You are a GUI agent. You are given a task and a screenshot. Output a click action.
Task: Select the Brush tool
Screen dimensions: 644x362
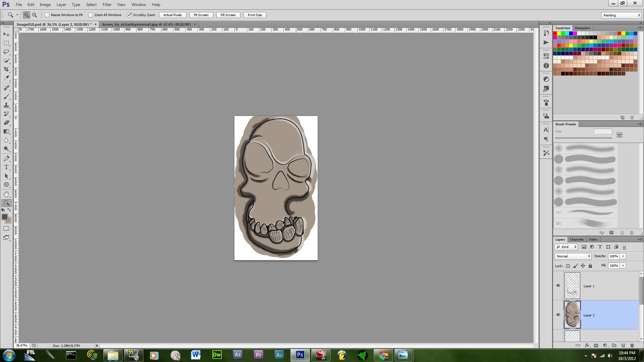6,97
